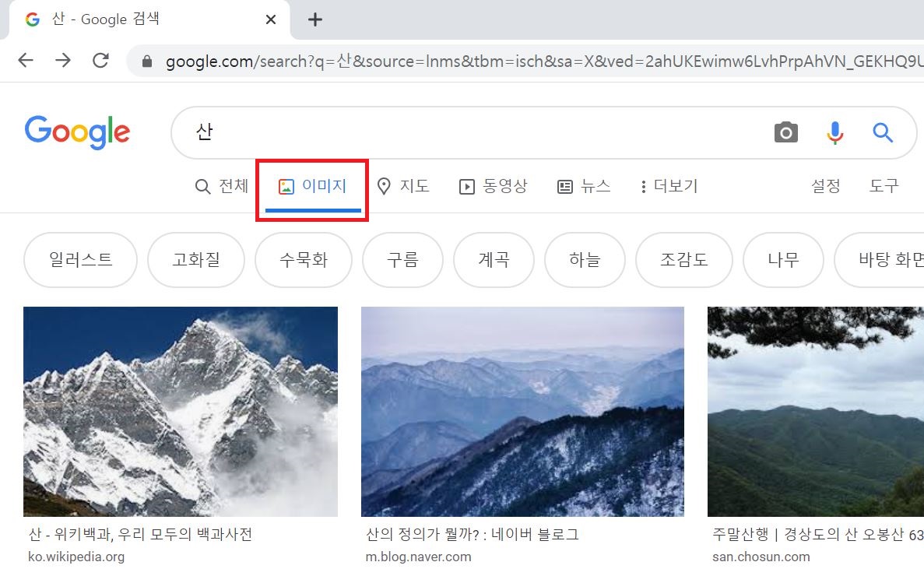The image size is (924, 569).
Task: Open the green forested mountain image
Action: tap(816, 412)
